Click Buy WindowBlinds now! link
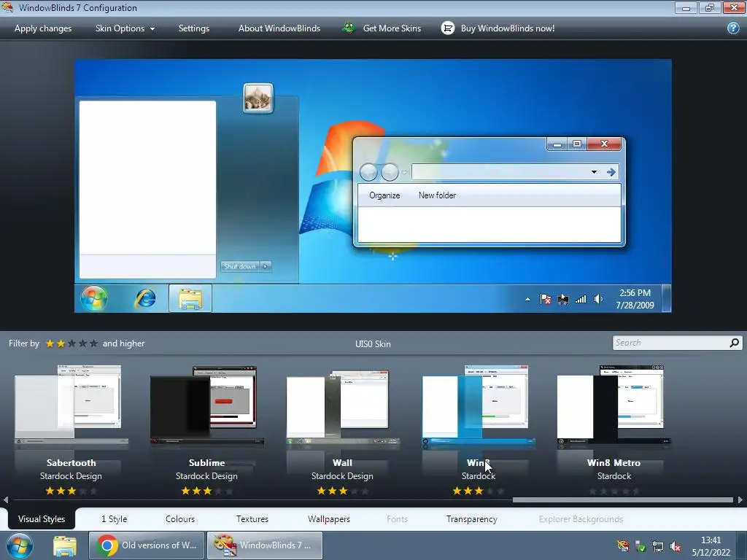This screenshot has height=560, width=747. [x=508, y=28]
